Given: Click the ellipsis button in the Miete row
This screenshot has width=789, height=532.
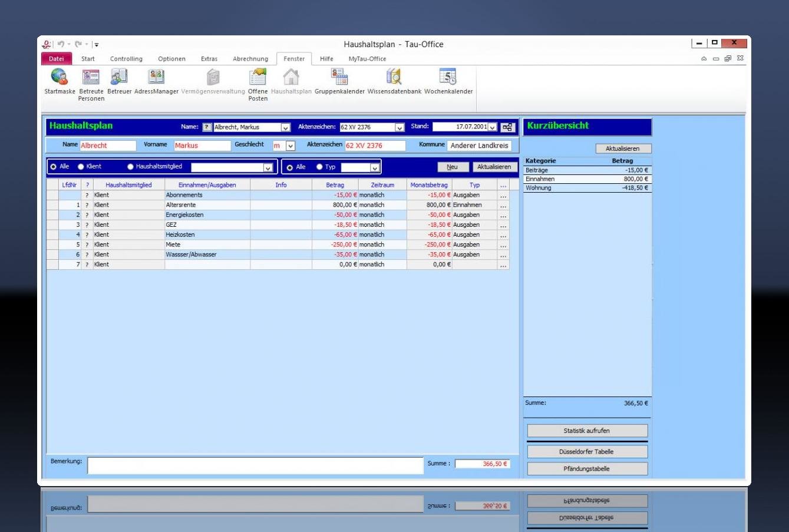Looking at the screenshot, I should (x=503, y=245).
